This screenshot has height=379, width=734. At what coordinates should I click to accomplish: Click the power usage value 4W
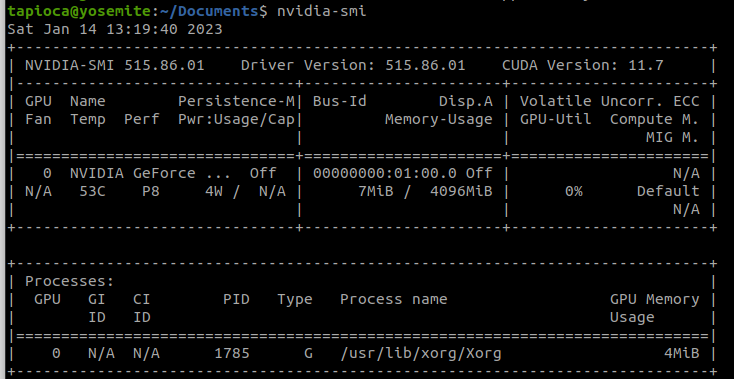(213, 191)
